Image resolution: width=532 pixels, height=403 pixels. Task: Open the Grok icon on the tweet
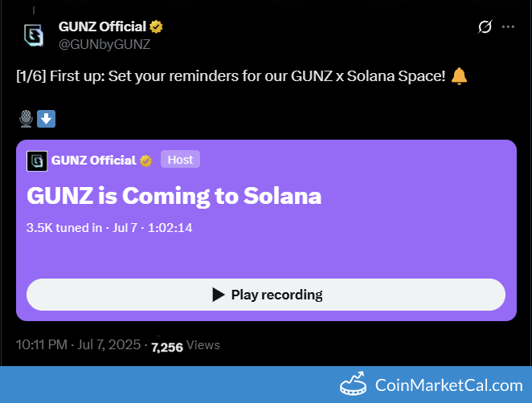tap(485, 27)
